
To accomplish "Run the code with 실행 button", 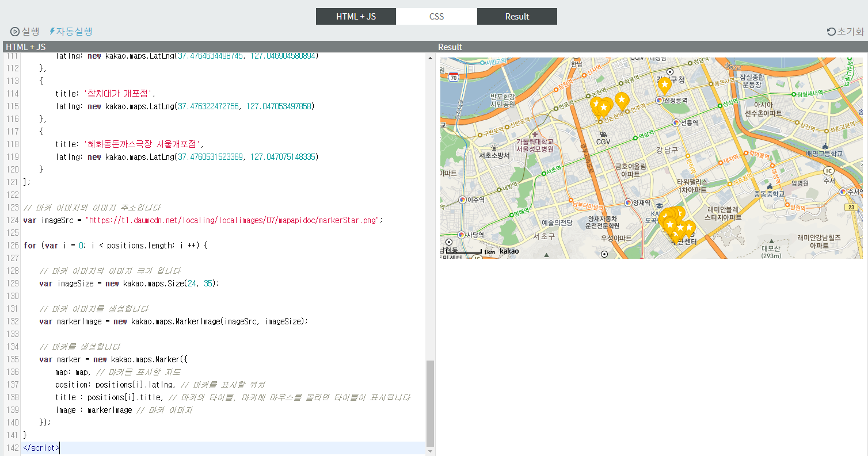I will click(x=25, y=31).
